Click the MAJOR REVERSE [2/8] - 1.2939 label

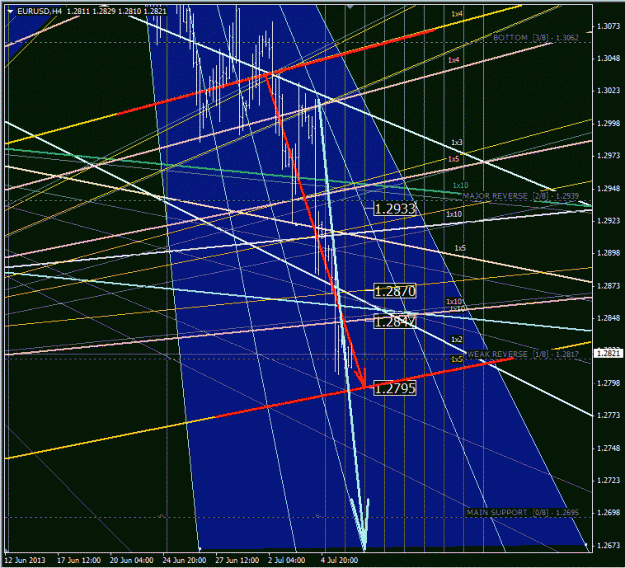point(521,196)
